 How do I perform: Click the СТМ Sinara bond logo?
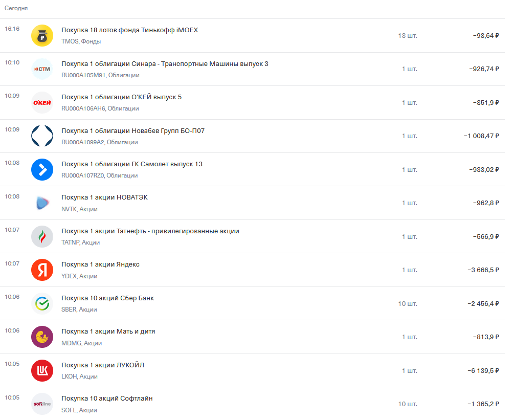[42, 69]
